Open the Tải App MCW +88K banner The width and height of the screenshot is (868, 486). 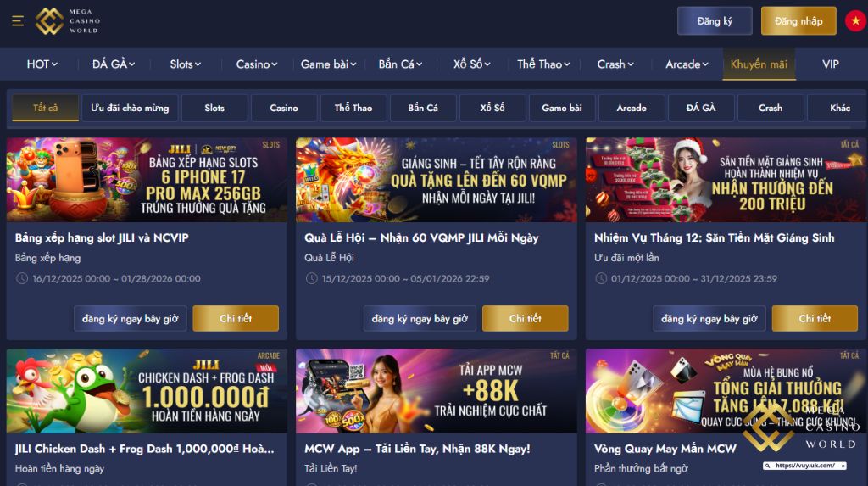point(437,391)
